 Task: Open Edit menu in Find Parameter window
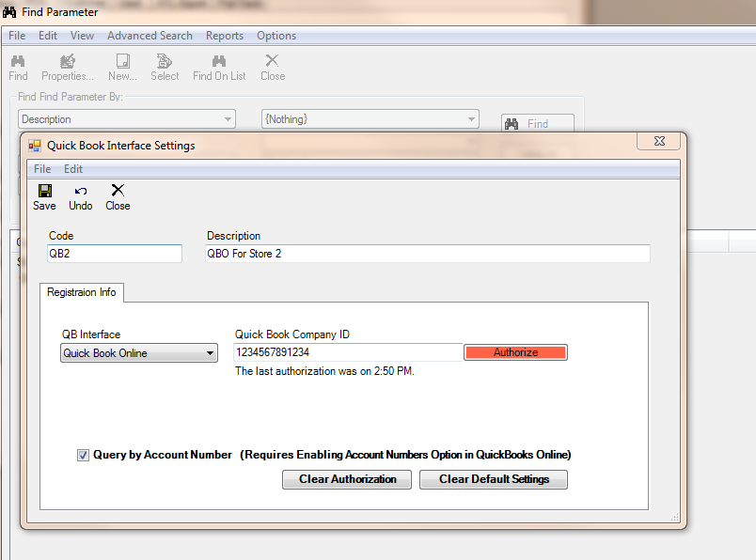(48, 36)
